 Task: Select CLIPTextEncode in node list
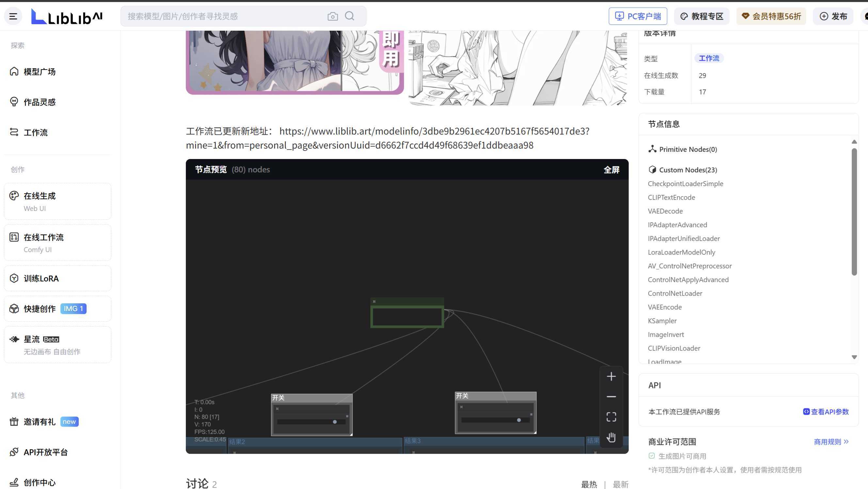point(671,197)
